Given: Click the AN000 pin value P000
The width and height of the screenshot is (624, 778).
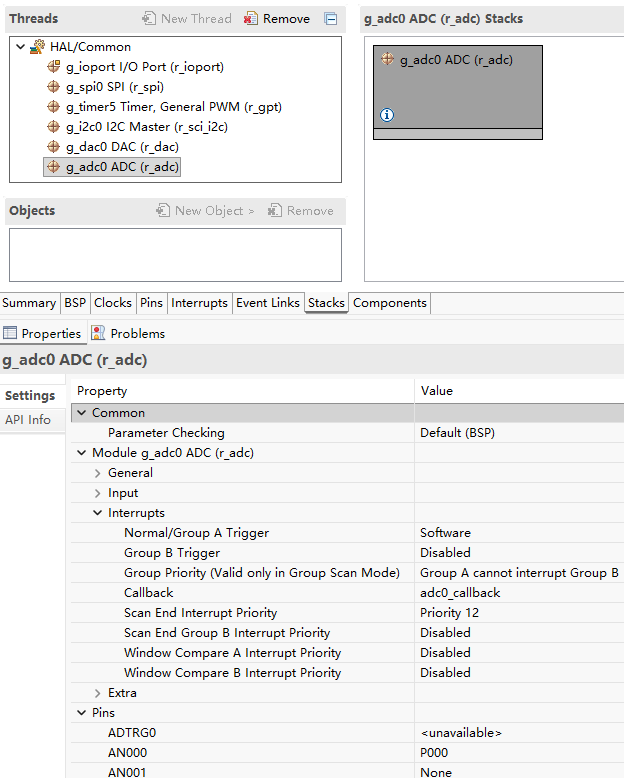Looking at the screenshot, I should (519, 753).
